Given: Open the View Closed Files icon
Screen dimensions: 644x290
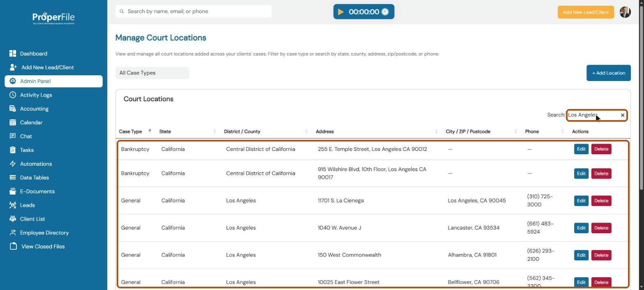Looking at the screenshot, I should coord(14,246).
